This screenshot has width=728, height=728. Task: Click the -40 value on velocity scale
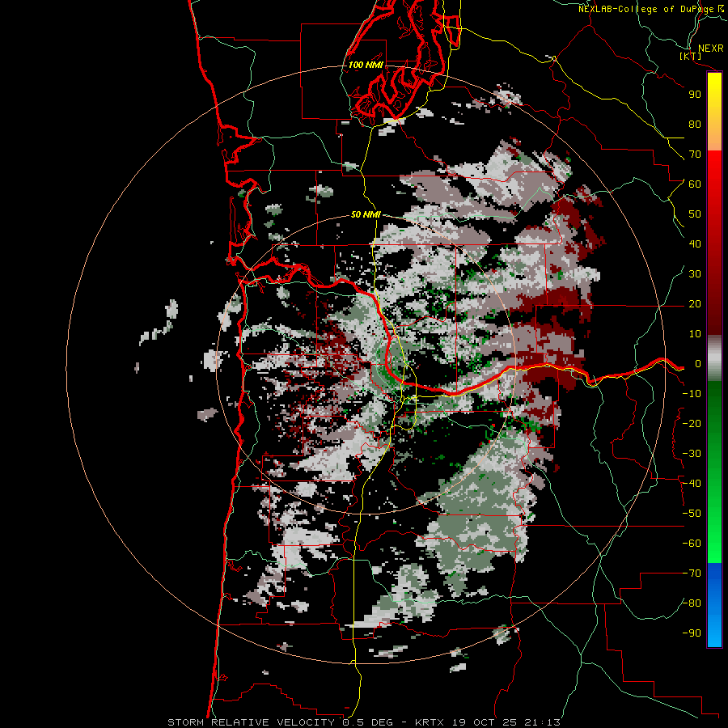coord(692,484)
